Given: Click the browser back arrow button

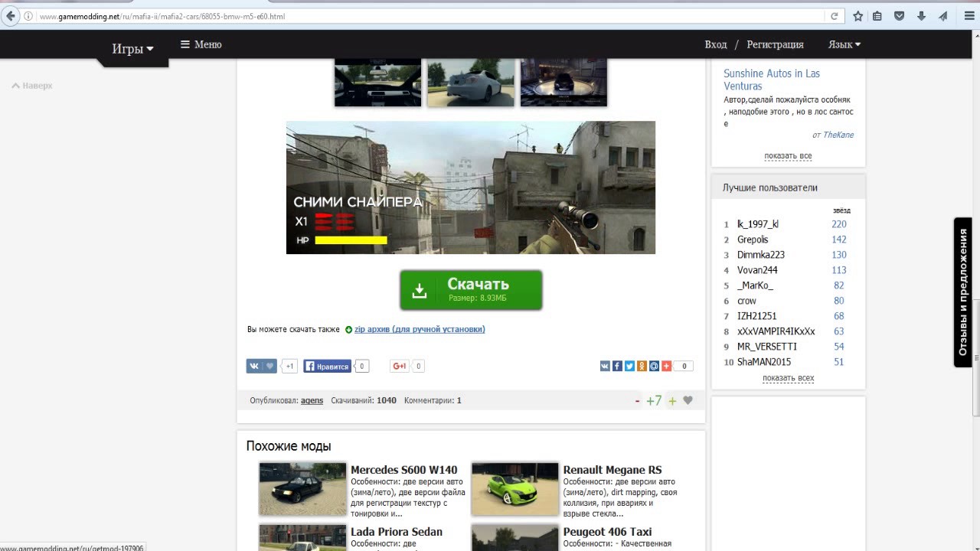Looking at the screenshot, I should (11, 15).
